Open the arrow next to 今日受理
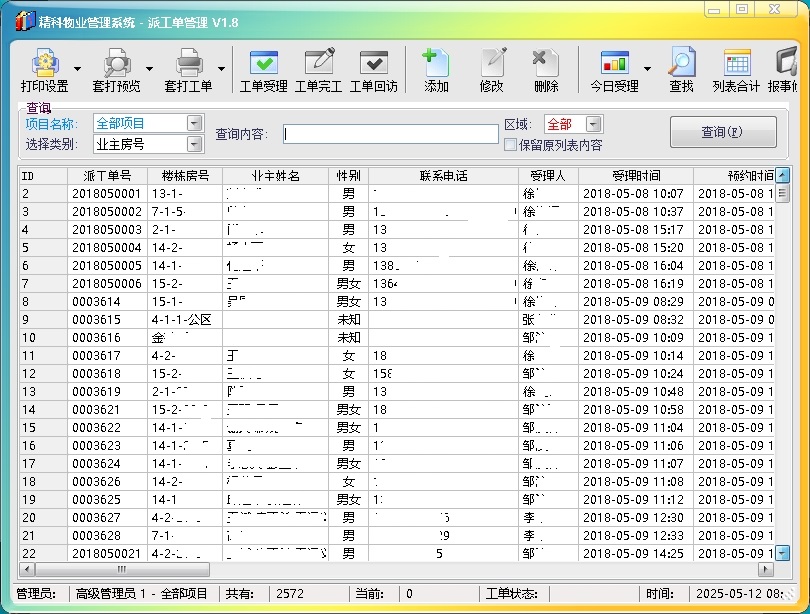 point(647,70)
